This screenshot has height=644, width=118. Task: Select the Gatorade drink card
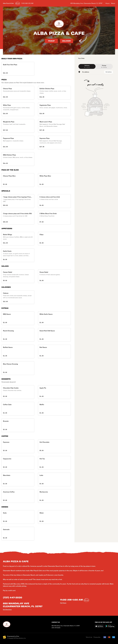pos(18,534)
